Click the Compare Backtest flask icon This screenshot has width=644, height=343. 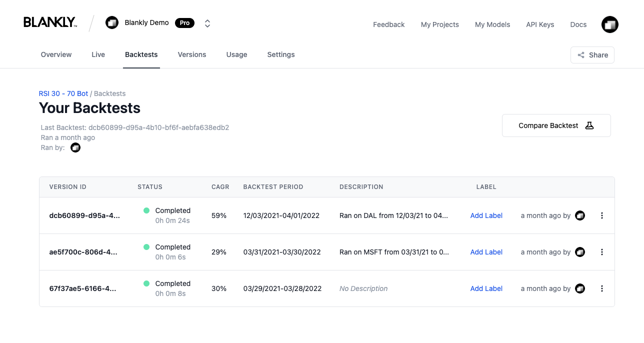pos(589,125)
